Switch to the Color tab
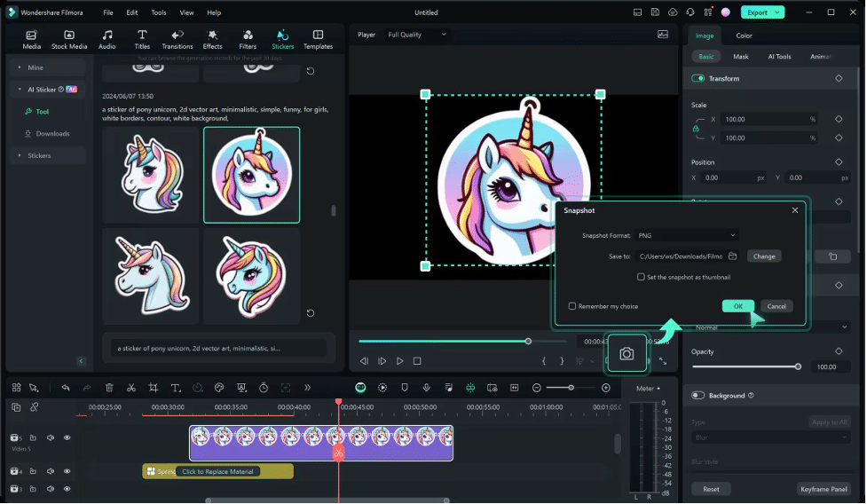 744,35
